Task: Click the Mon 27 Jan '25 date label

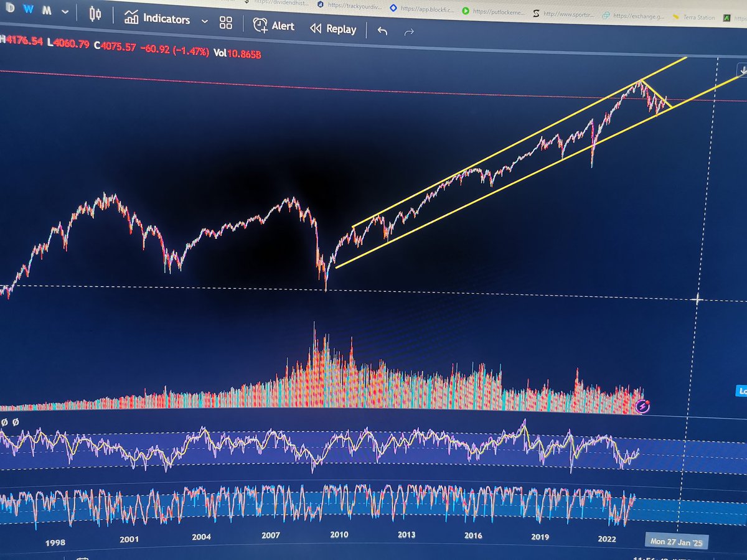Action: 676,542
